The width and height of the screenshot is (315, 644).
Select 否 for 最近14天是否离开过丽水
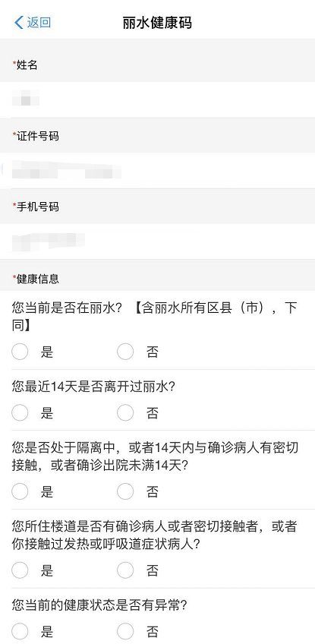coord(125,413)
